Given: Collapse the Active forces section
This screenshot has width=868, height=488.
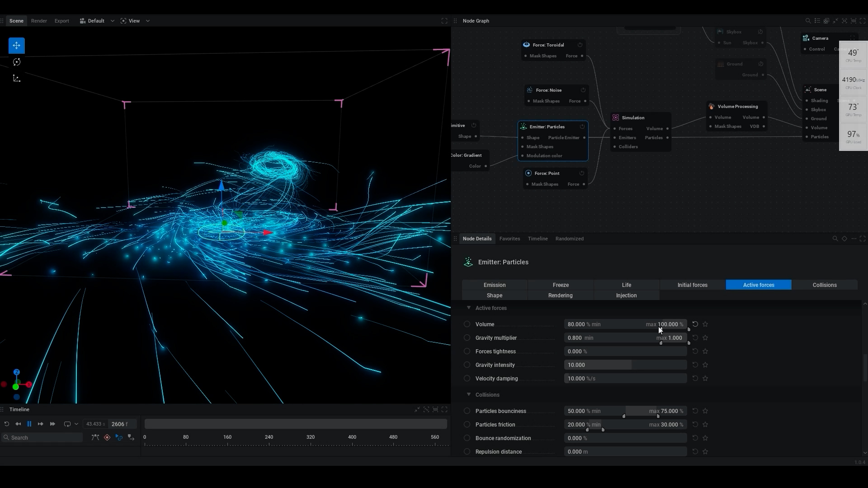Looking at the screenshot, I should tap(469, 308).
